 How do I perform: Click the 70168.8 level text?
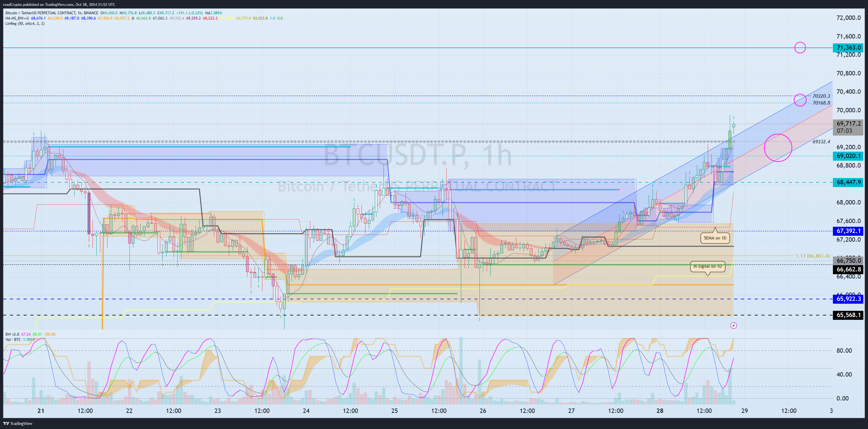pos(821,103)
